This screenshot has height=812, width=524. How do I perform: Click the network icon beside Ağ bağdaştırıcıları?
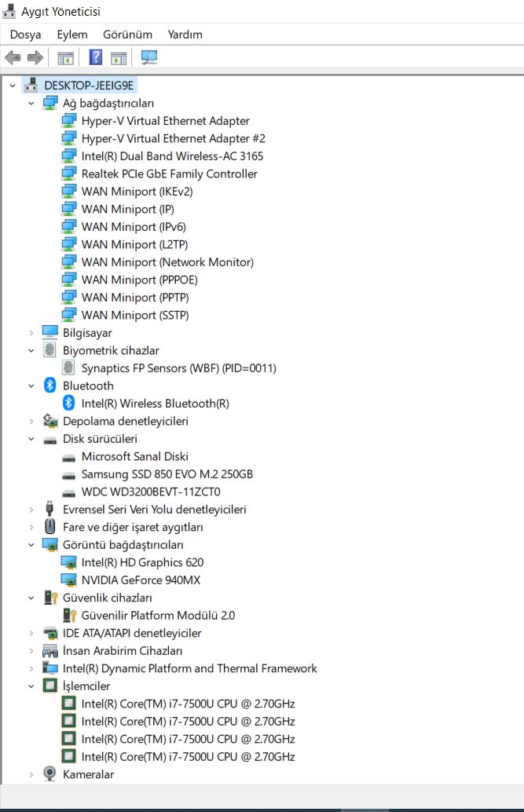coord(49,103)
